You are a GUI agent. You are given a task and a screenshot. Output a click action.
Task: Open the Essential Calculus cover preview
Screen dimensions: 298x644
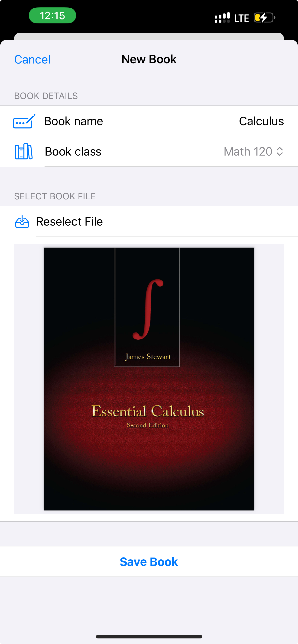(x=149, y=379)
